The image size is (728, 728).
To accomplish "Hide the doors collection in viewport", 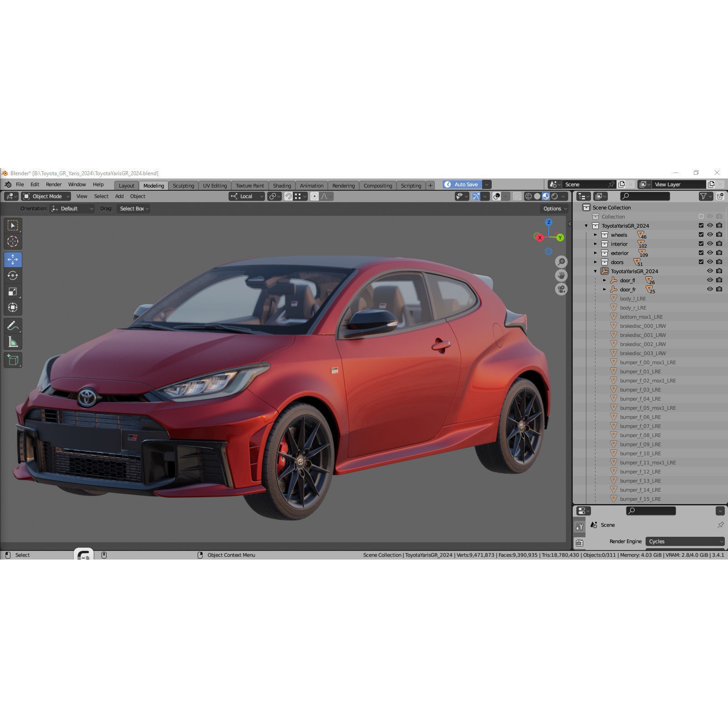I will (710, 262).
